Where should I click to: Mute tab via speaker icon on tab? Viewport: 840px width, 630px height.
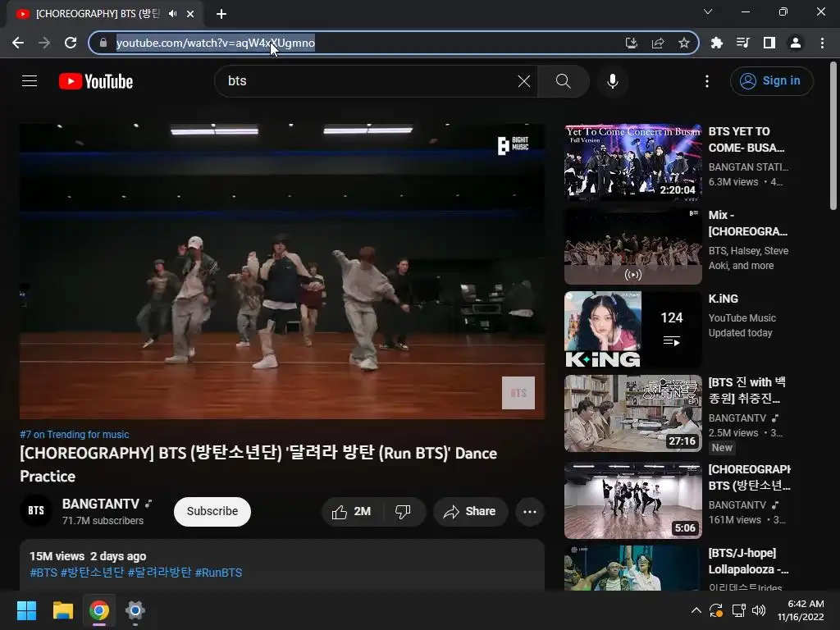coord(172,14)
